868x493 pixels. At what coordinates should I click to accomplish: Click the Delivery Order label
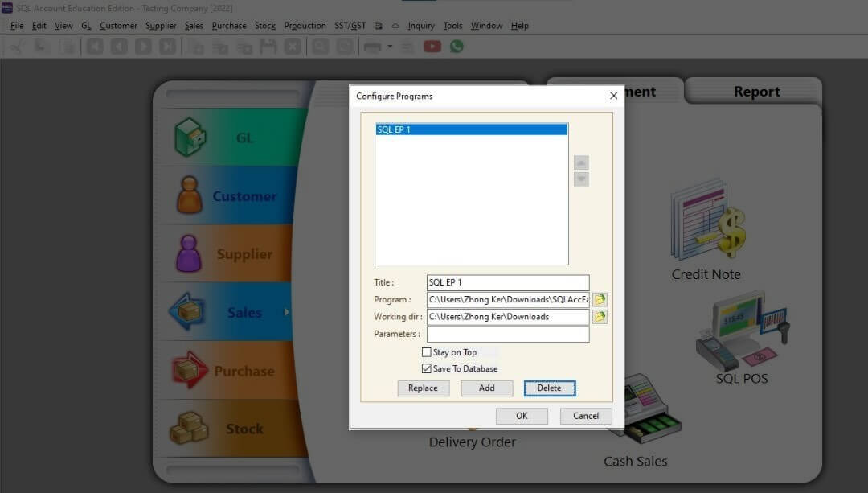tap(473, 442)
